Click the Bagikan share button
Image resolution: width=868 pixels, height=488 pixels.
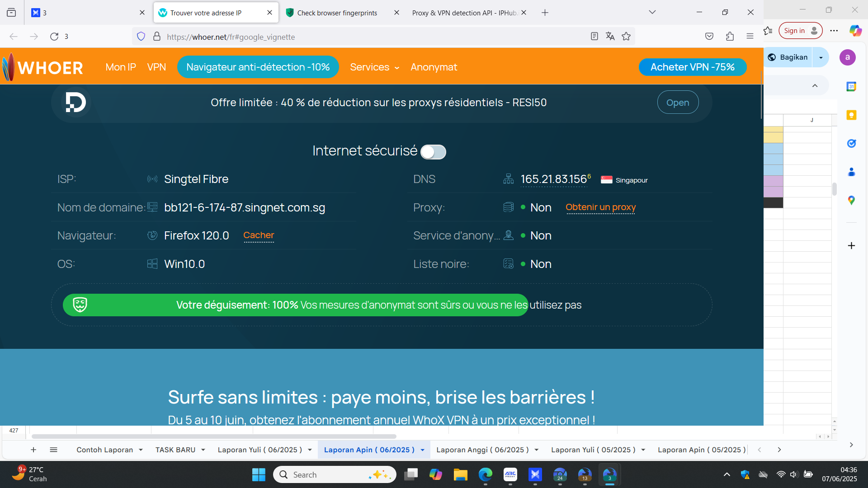pos(788,57)
